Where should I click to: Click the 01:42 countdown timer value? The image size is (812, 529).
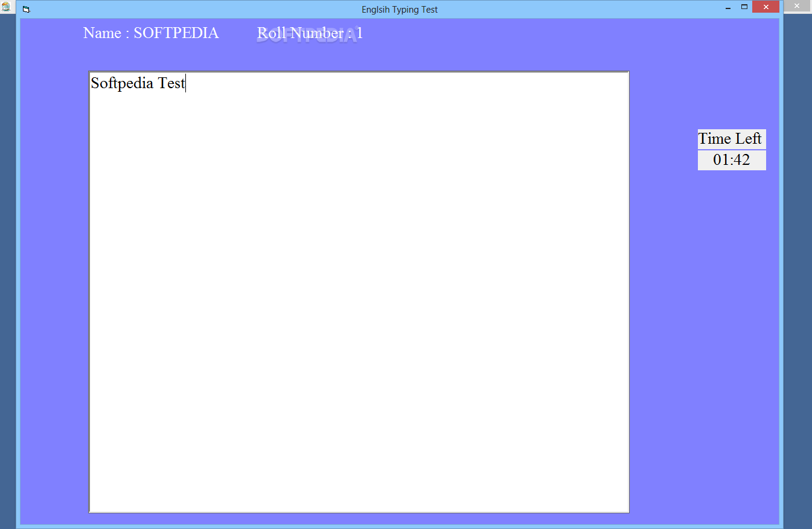coord(732,161)
